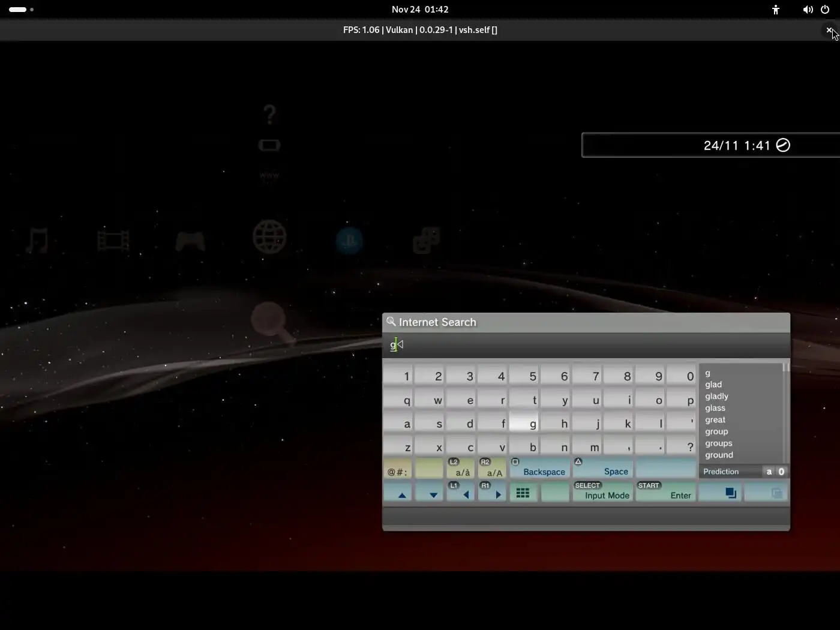Screen dimensions: 840x630
Task: Toggle uppercase with the a/A key
Action: point(492,468)
